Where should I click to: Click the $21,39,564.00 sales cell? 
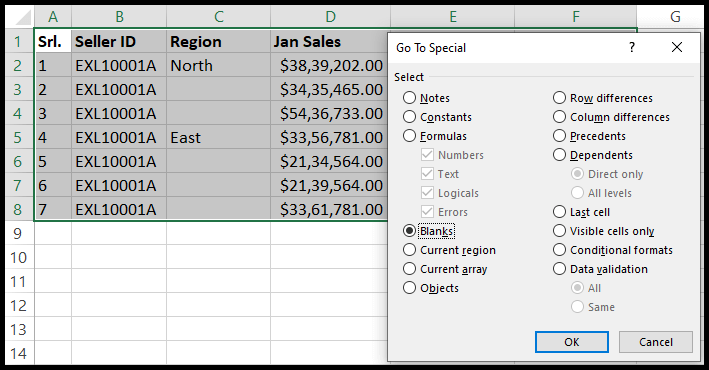coord(329,185)
